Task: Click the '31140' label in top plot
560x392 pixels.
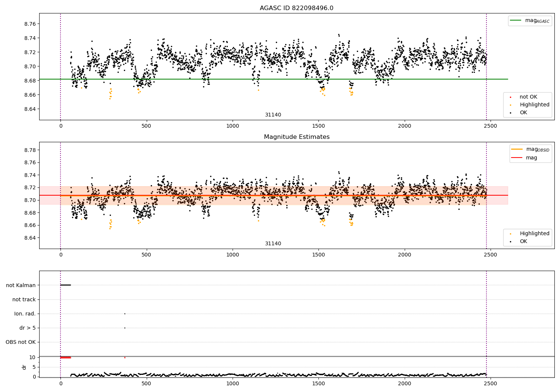Action: click(x=273, y=115)
